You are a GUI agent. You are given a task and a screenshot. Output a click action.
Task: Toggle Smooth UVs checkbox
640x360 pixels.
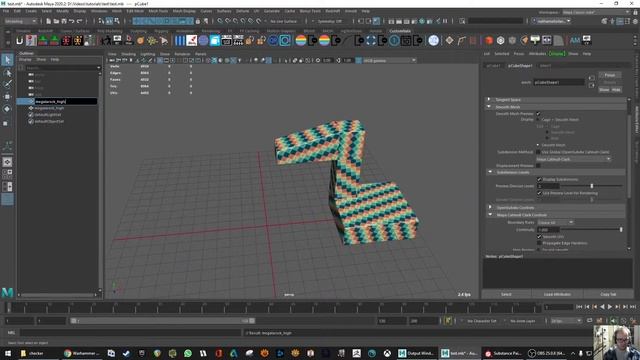539,236
